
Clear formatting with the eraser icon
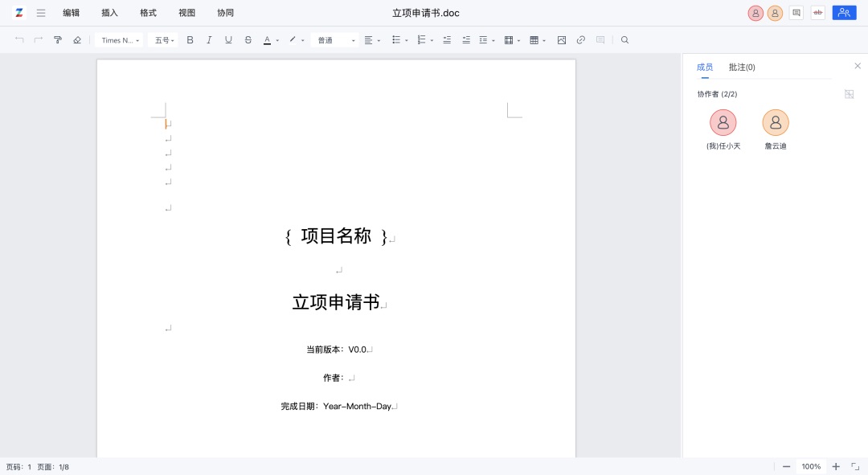click(77, 40)
